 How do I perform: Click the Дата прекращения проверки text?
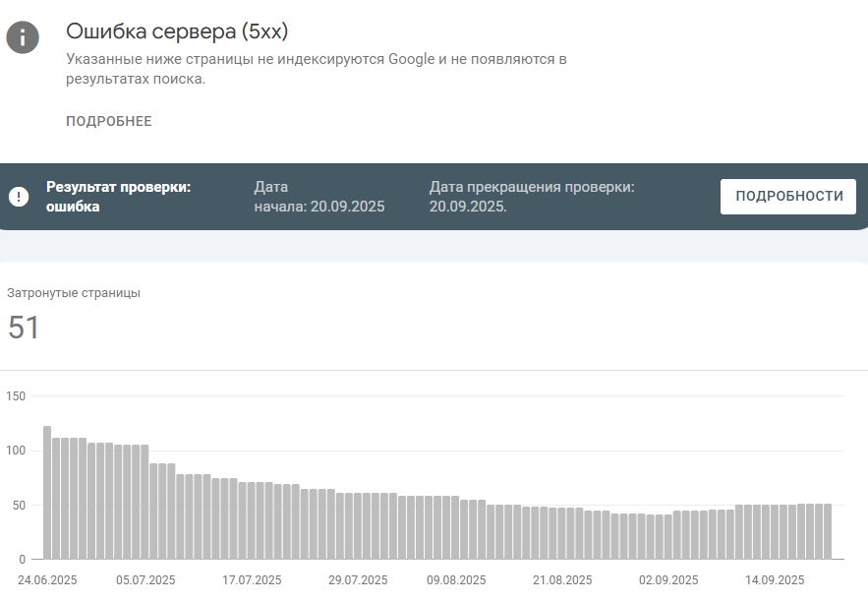tap(532, 197)
